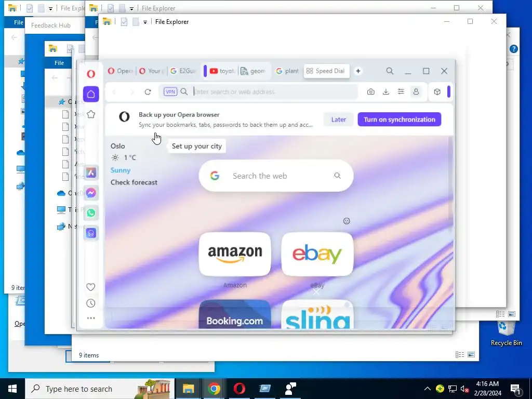
Task: Focus the Opera address bar field
Action: 258,91
